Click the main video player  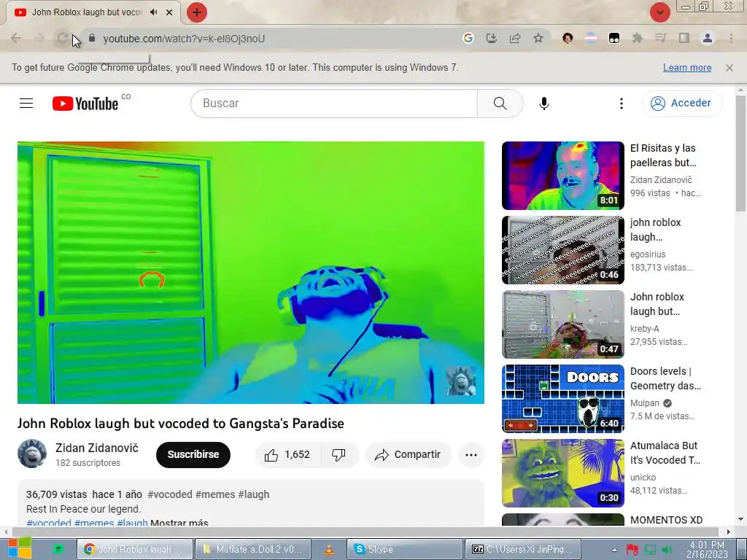251,273
